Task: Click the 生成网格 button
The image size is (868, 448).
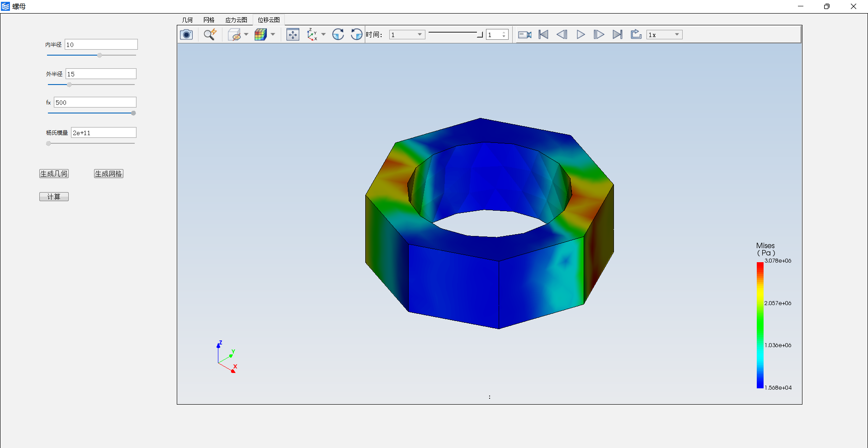Action: [x=108, y=174]
